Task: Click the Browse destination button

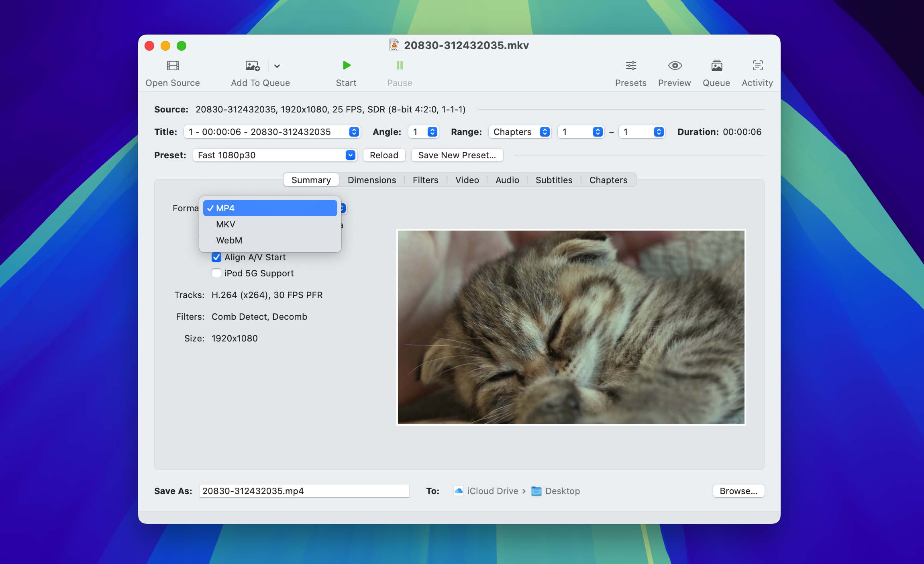Action: [738, 491]
